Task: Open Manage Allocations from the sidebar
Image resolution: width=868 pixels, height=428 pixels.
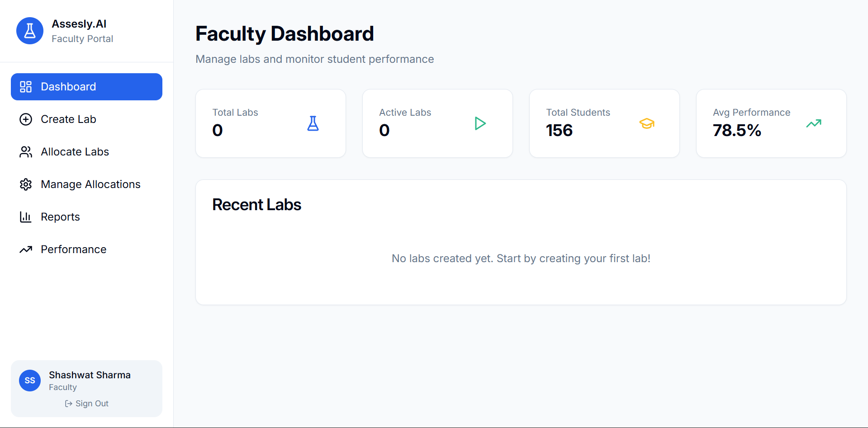Action: (90, 184)
